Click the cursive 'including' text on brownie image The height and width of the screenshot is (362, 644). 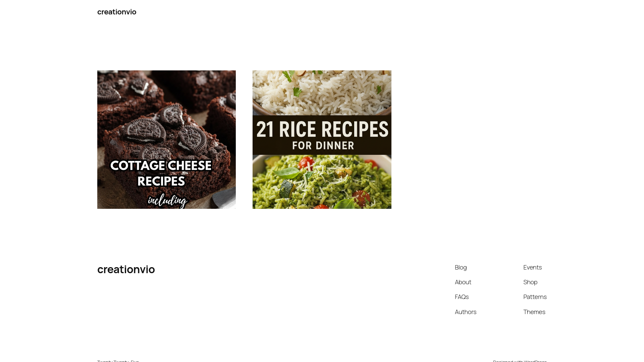coord(167,200)
